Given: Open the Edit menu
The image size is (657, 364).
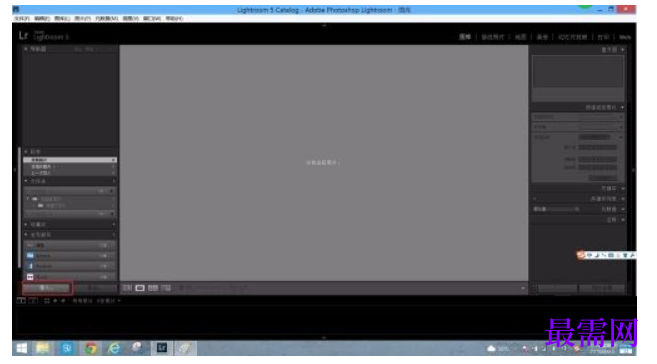Looking at the screenshot, I should (42, 18).
